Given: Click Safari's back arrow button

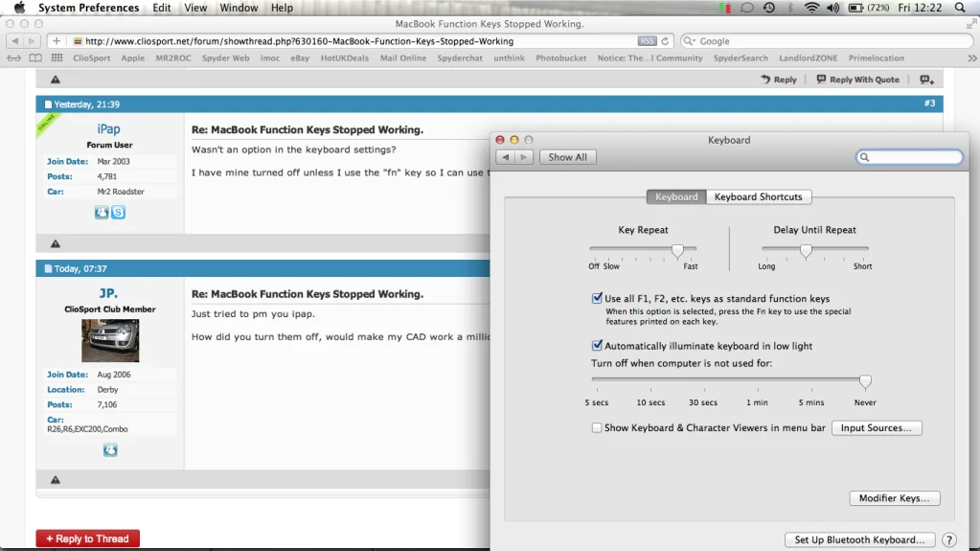Looking at the screenshot, I should (15, 40).
